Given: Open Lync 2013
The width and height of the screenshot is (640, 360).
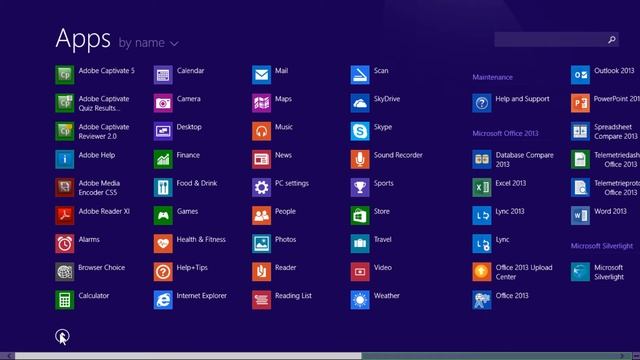Looking at the screenshot, I should click(498, 216).
